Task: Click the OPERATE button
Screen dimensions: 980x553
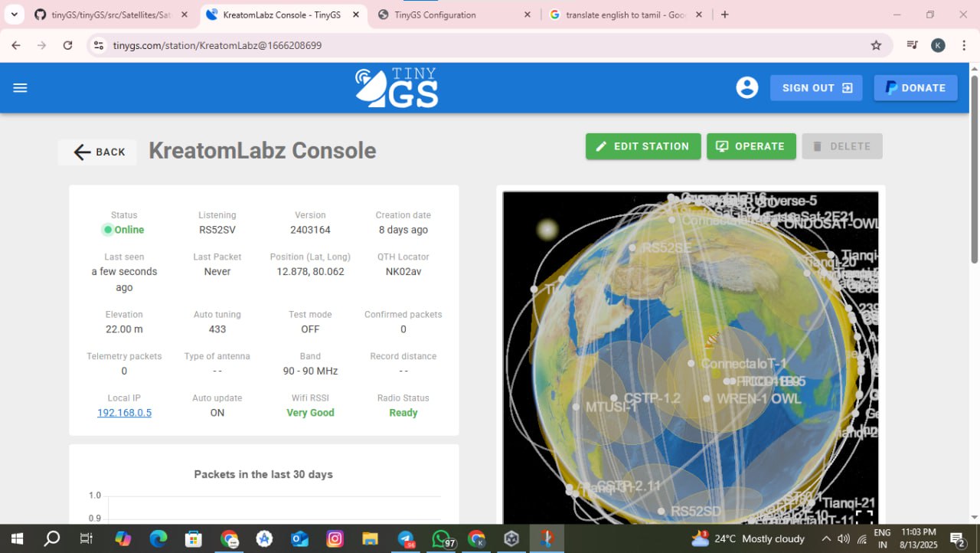Action: (751, 146)
